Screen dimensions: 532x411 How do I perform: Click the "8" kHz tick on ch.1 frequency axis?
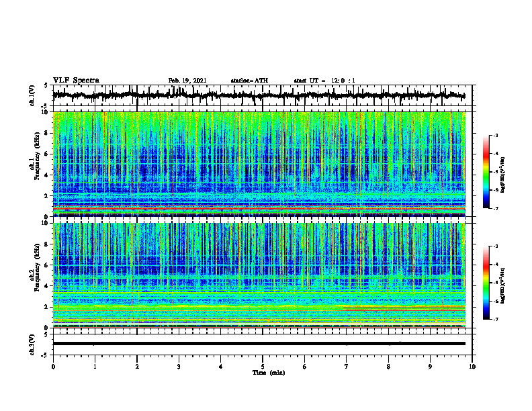click(46, 133)
